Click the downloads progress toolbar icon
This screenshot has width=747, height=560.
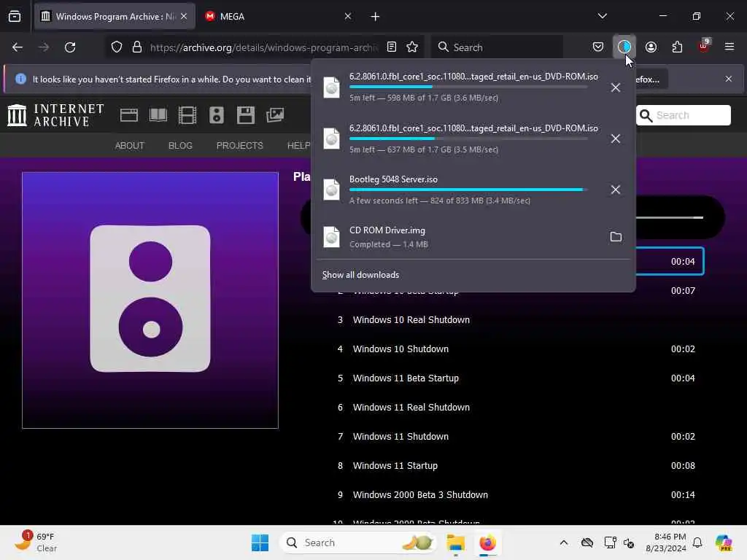click(x=624, y=47)
